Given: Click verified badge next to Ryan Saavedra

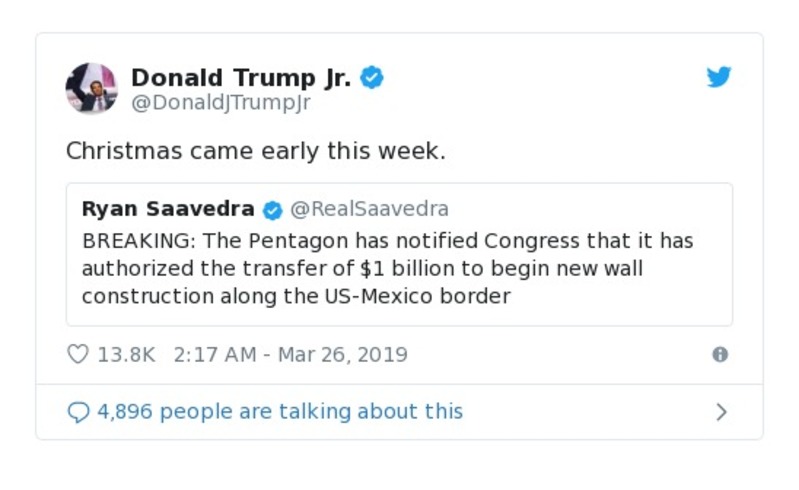Looking at the screenshot, I should (272, 210).
